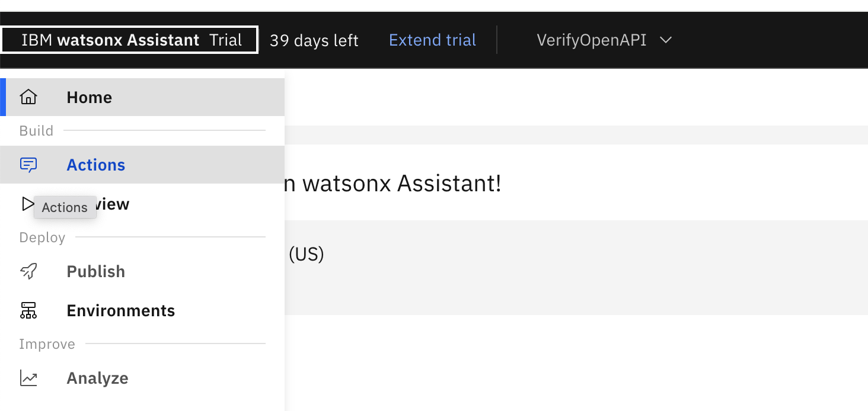Click the Extend trial link
868x411 pixels.
432,40
